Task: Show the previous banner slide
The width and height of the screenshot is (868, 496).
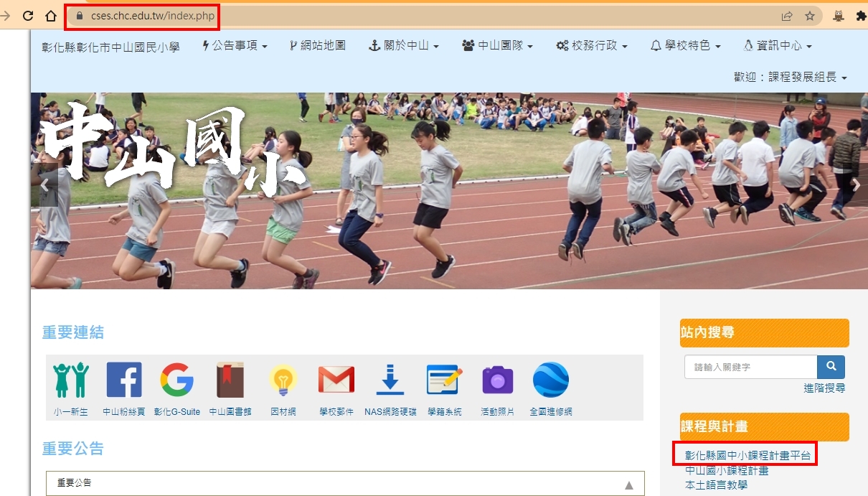Action: (44, 184)
